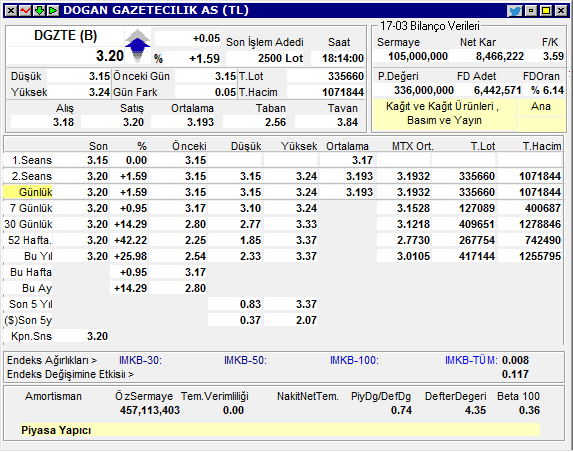The height and width of the screenshot is (452, 573).
Task: Click the 30 Günlük T.Hacim value 1278846
Action: [x=540, y=224]
